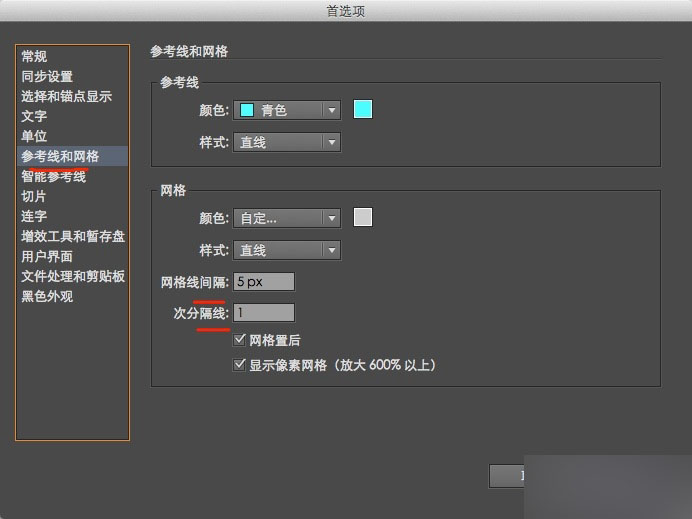Image resolution: width=692 pixels, height=519 pixels.
Task: Select 同步设置 in the sidebar
Action: pyautogui.click(x=47, y=77)
